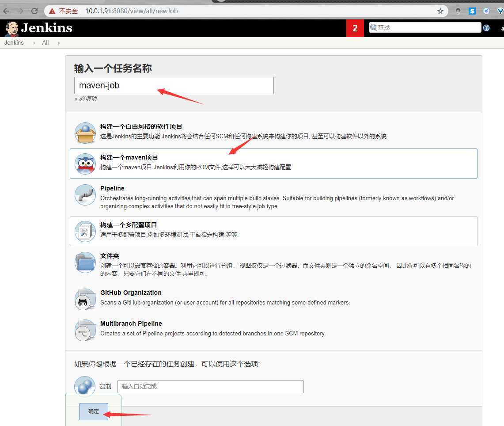Select the freestyle project box icon
This screenshot has height=426, width=504.
tap(85, 133)
